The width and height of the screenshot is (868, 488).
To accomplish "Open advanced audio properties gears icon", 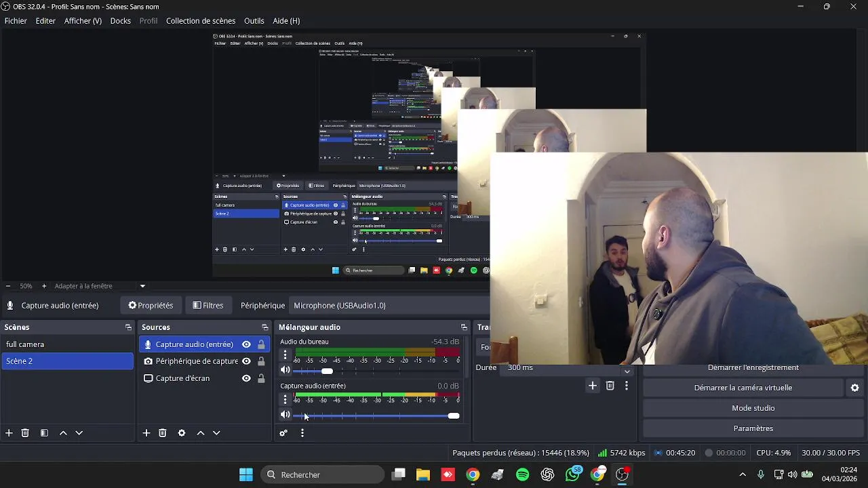I will point(283,433).
